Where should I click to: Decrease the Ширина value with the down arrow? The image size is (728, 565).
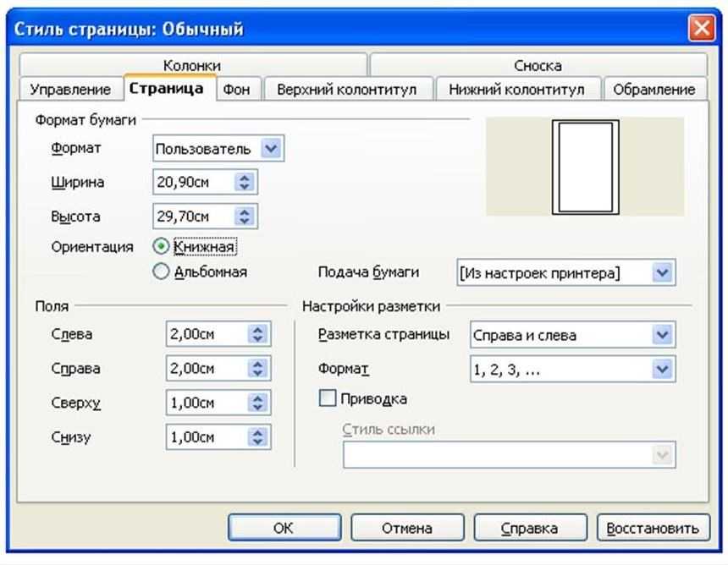click(245, 186)
